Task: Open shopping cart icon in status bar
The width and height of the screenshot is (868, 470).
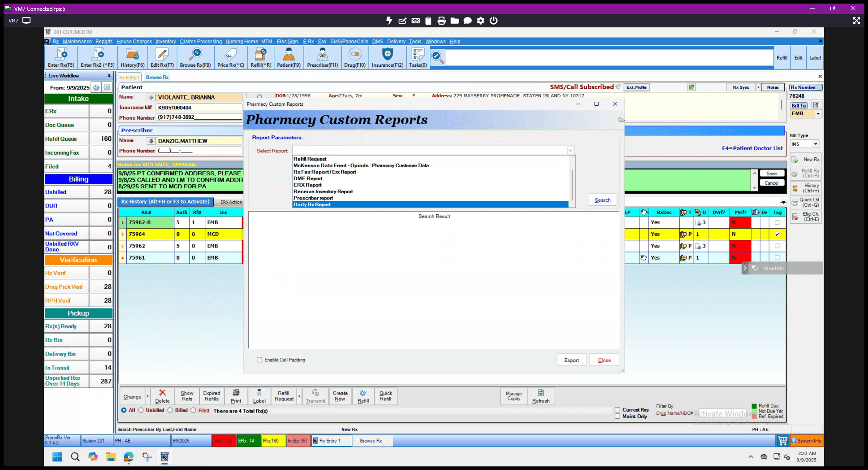Action: tap(783, 441)
